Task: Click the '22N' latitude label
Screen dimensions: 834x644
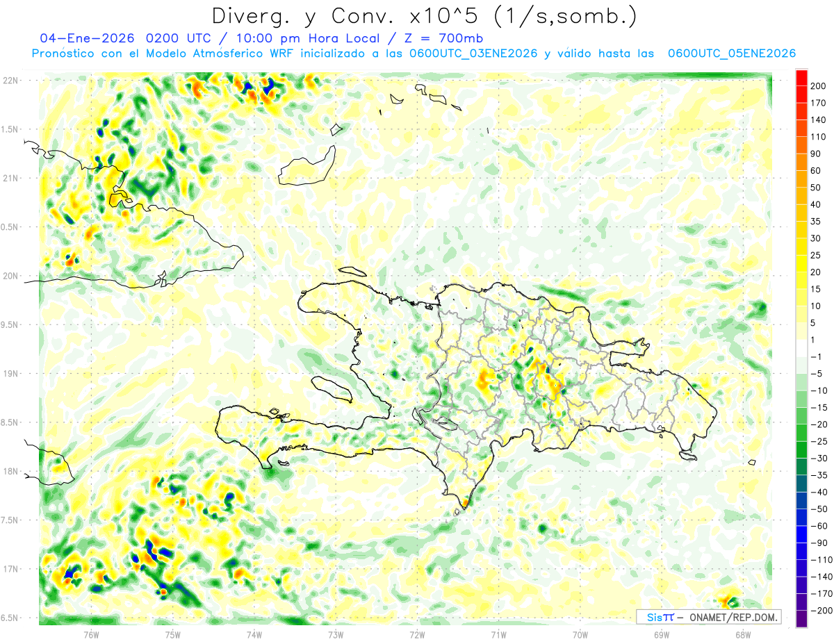Action: tap(10, 81)
